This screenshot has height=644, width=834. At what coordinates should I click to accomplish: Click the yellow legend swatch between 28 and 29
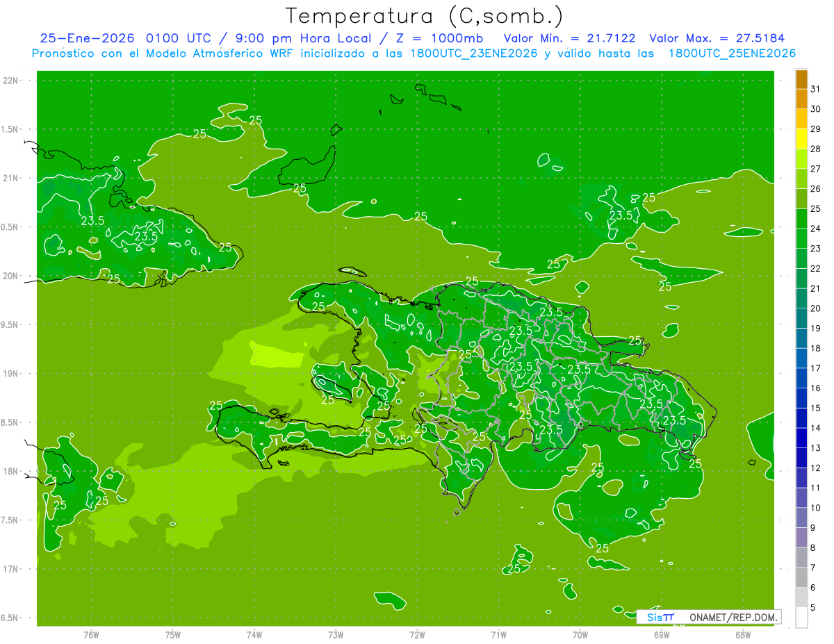[801, 138]
